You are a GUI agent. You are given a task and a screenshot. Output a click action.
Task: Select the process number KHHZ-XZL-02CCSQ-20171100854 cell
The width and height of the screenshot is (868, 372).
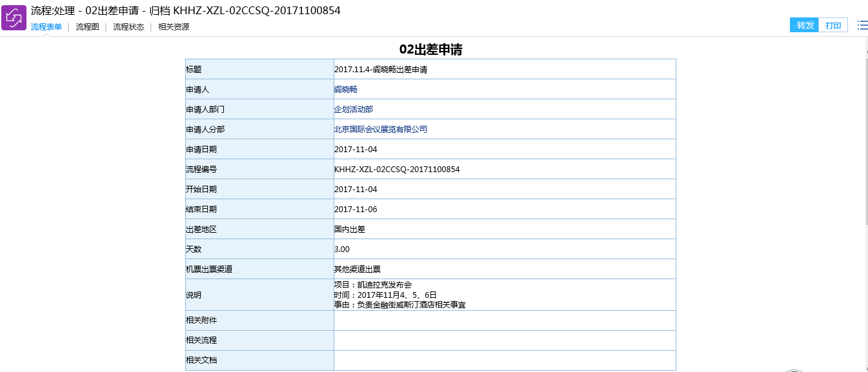397,170
